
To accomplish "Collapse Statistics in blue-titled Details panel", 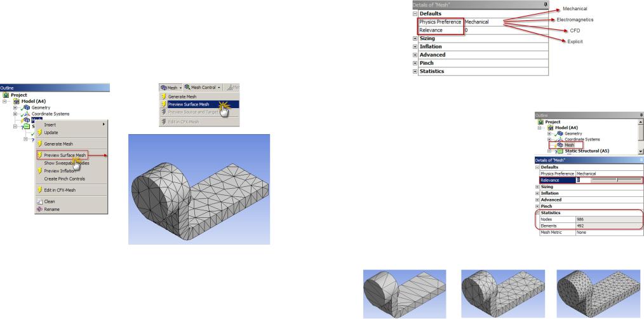I will click(x=538, y=213).
